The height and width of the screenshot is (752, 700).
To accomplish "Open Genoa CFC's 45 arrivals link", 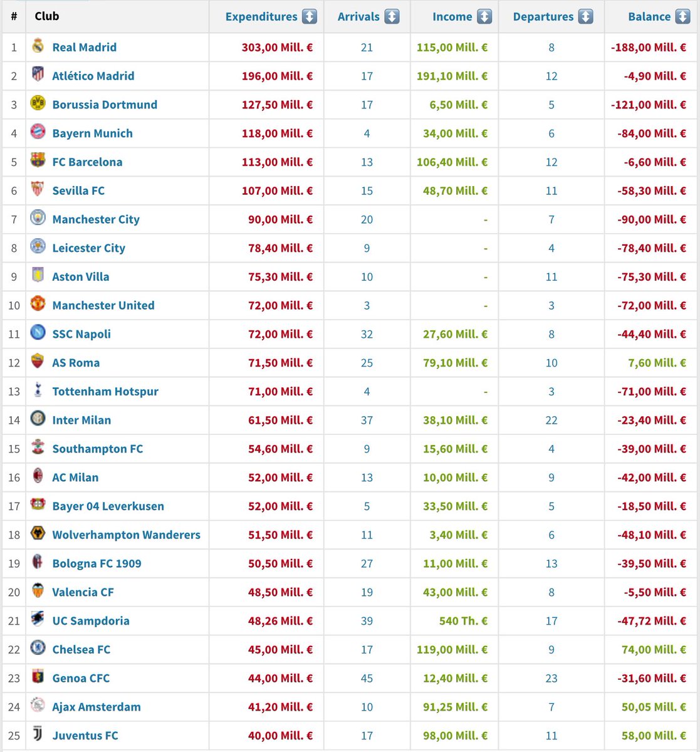I will pos(367,678).
